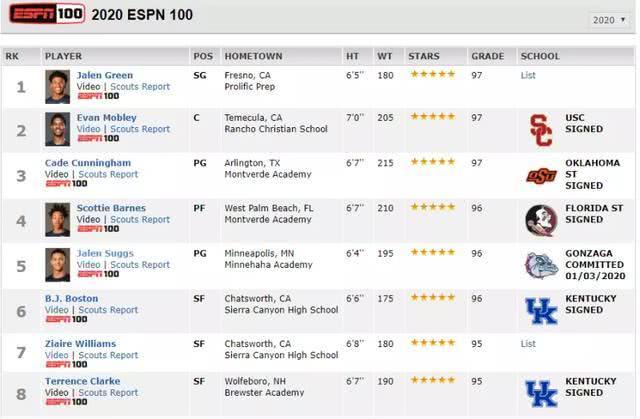Open Jalen Green's school List link
This screenshot has width=640, height=419.
[x=528, y=75]
